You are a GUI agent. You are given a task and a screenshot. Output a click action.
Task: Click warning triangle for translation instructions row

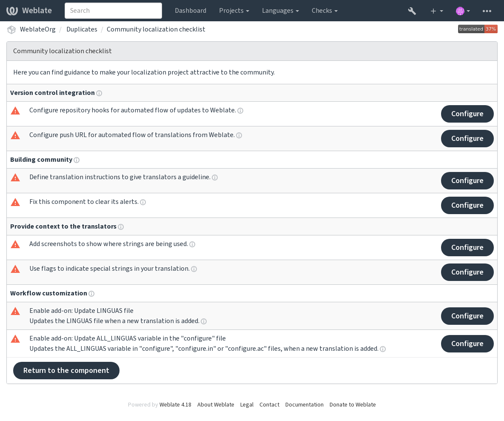(15, 178)
